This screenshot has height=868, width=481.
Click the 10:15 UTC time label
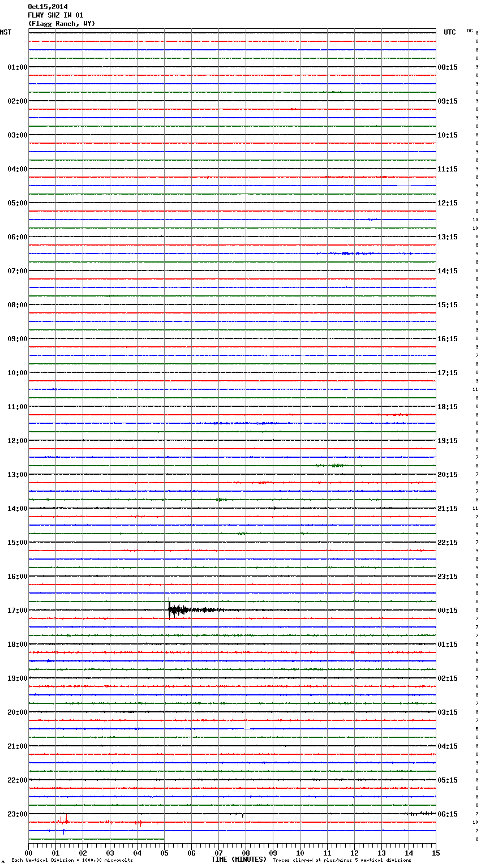[448, 135]
